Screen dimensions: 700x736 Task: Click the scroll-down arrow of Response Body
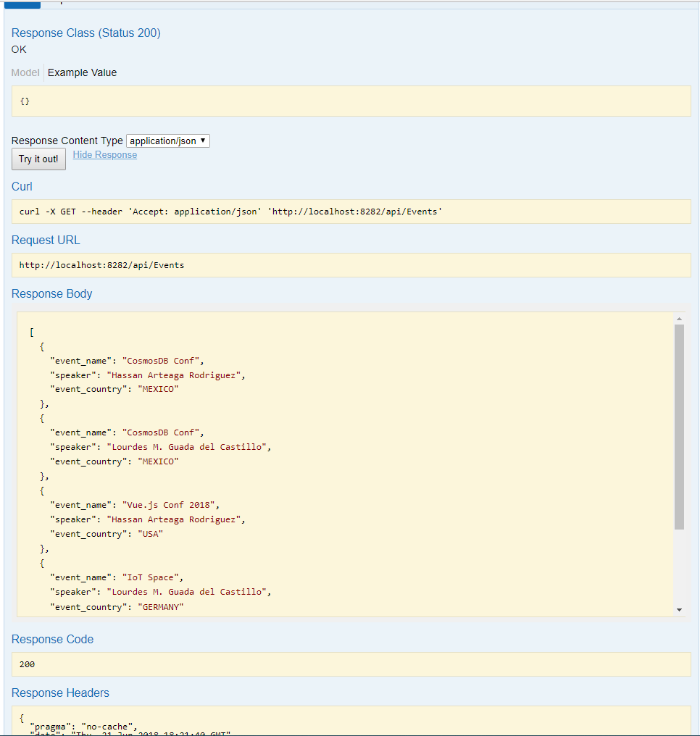click(x=679, y=610)
